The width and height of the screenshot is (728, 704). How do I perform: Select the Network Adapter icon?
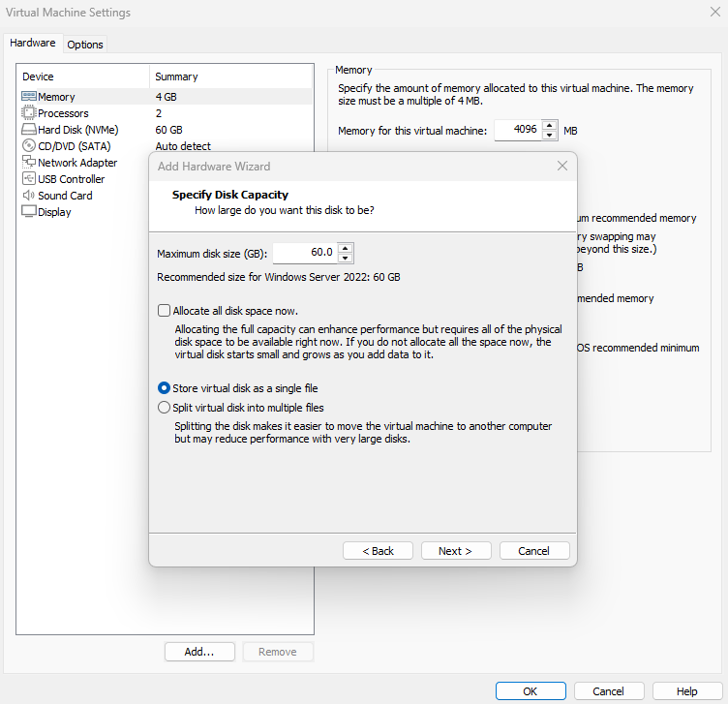[x=29, y=162]
